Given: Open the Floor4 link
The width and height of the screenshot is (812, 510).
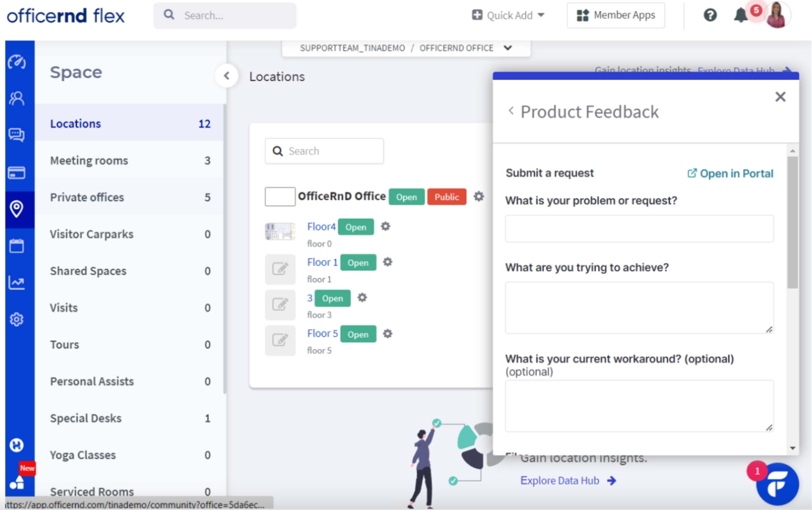Looking at the screenshot, I should coord(321,226).
